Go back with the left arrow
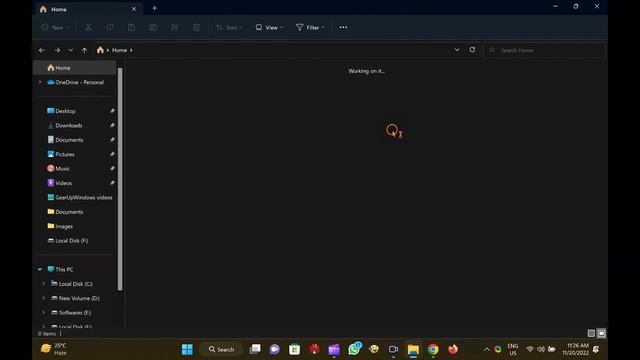This screenshot has width=640, height=360. pos(42,50)
